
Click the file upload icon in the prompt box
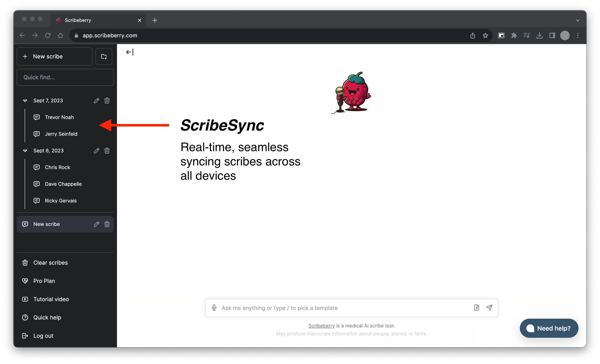point(477,308)
